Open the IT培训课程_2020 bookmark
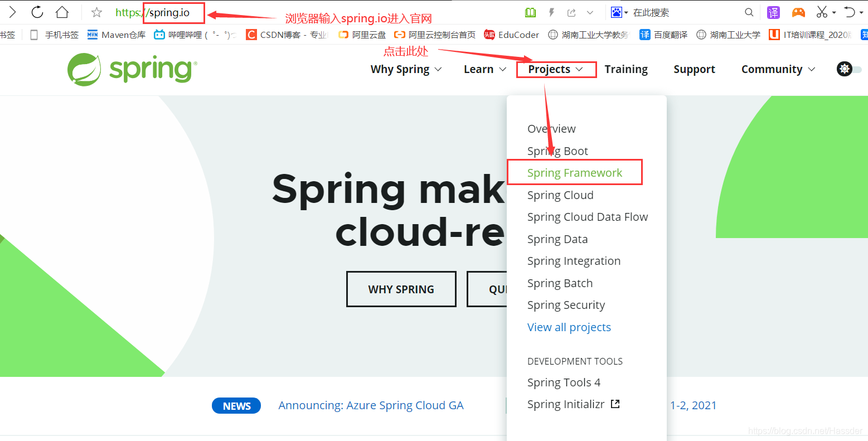 tap(810, 35)
